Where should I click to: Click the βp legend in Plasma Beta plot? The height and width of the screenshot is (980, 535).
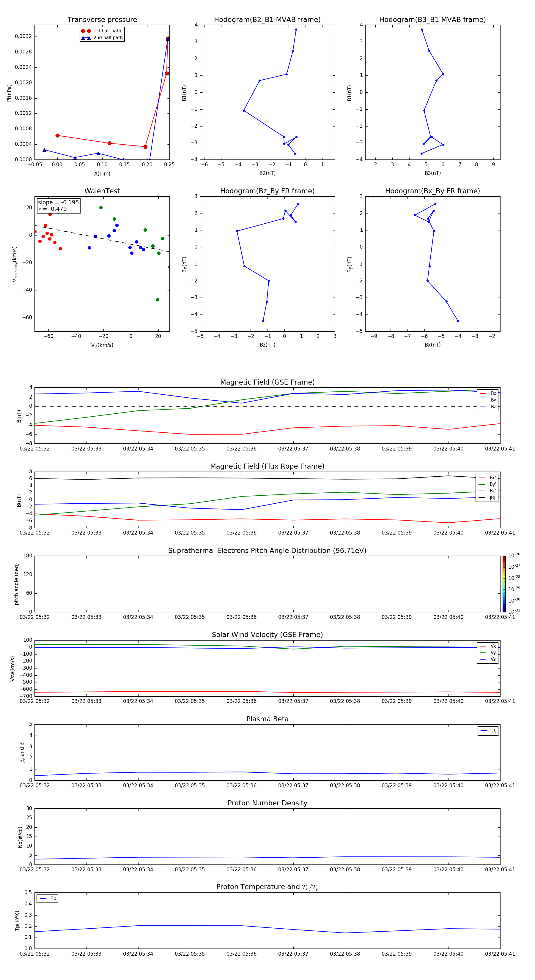pyautogui.click(x=488, y=731)
